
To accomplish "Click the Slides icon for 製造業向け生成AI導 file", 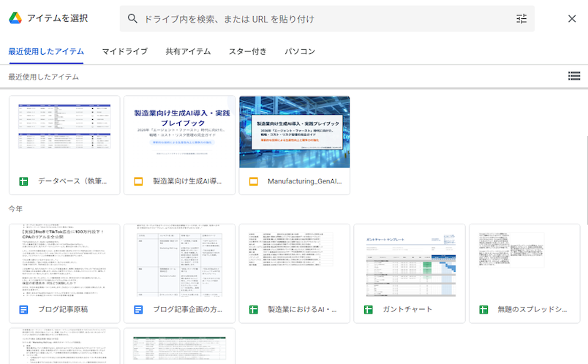I will coord(138,181).
